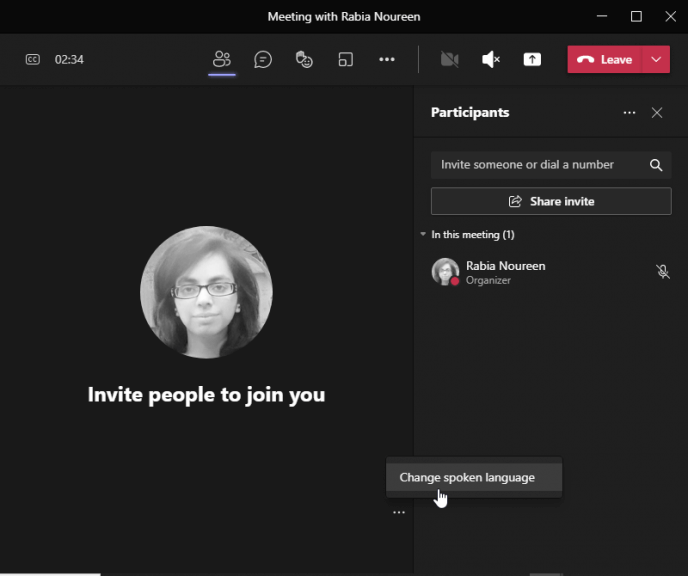Select participant Rabia Noureen
Viewport: 688px width, 576px height.
click(551, 272)
